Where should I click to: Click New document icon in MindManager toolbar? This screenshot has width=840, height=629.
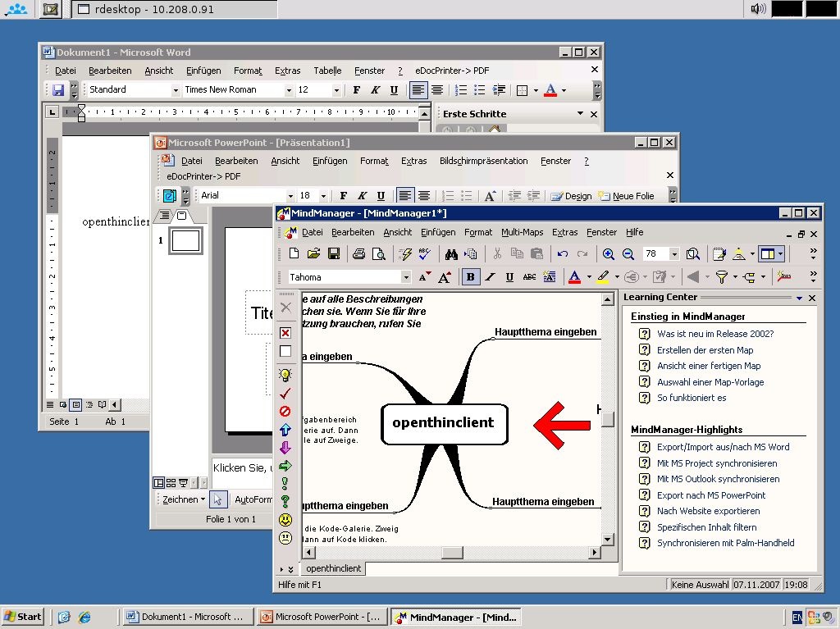coord(294,253)
